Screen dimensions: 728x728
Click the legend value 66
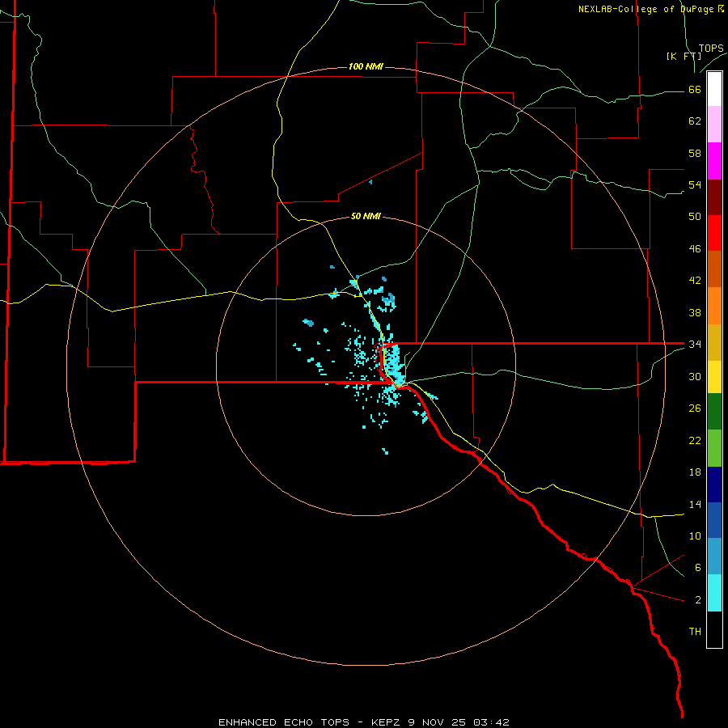(695, 90)
